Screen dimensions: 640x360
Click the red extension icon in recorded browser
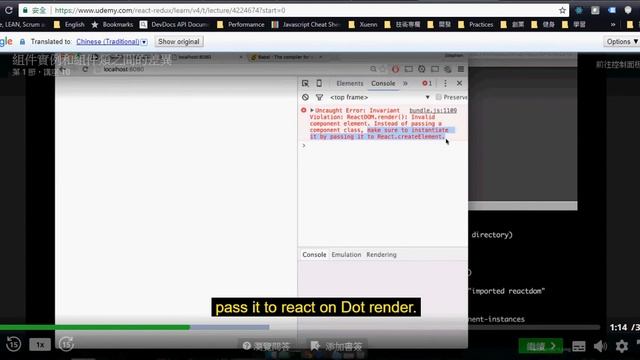[396, 69]
